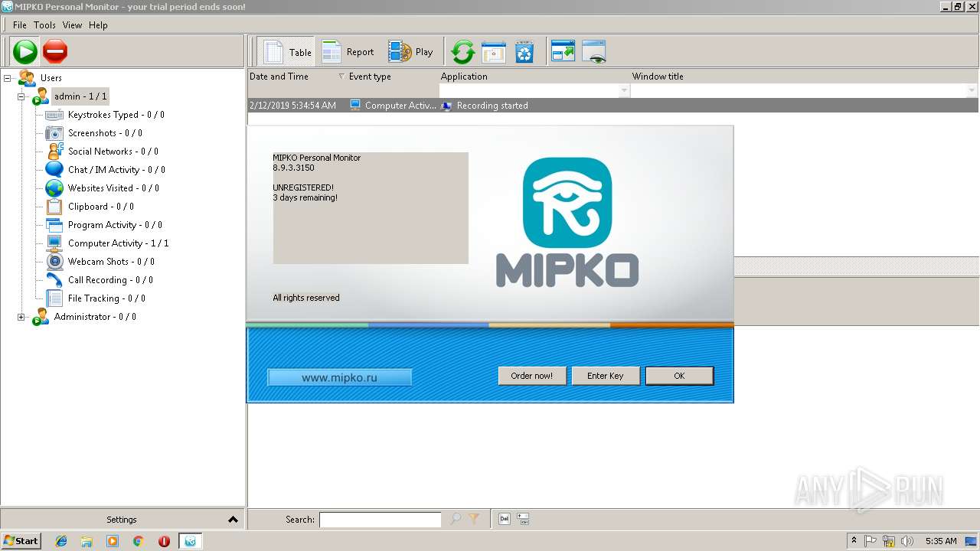Open the www.mipko.ru link
The width and height of the screenshot is (980, 551).
[x=339, y=377]
